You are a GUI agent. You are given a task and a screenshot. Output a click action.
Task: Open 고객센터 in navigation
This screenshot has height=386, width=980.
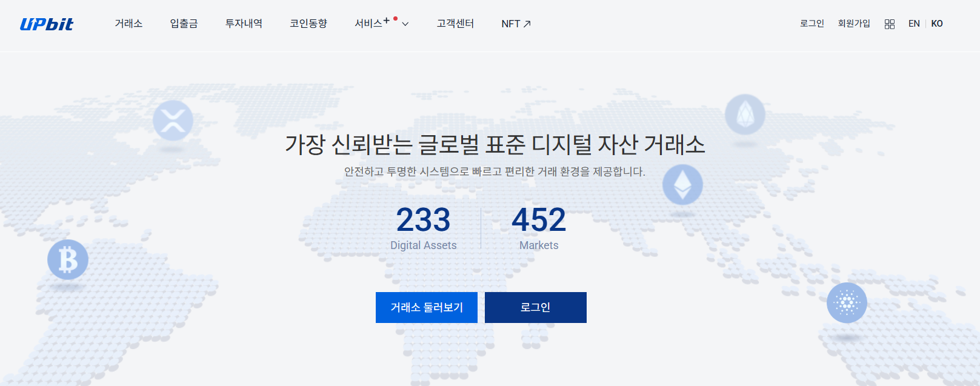pyautogui.click(x=455, y=24)
